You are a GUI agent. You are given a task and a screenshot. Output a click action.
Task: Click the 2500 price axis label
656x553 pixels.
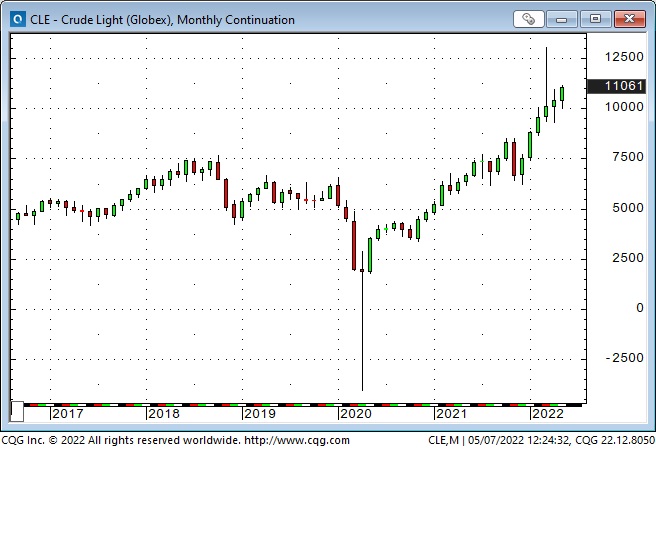(x=628, y=258)
